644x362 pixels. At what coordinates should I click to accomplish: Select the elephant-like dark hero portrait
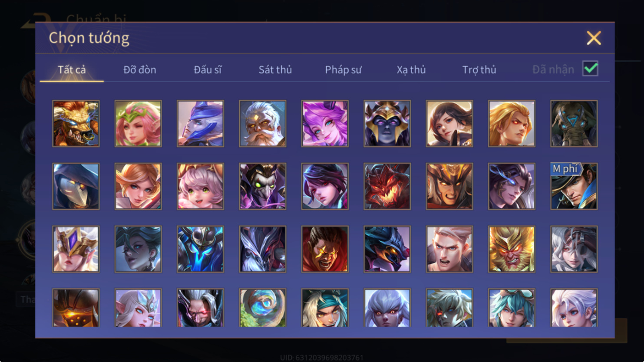pos(574,124)
